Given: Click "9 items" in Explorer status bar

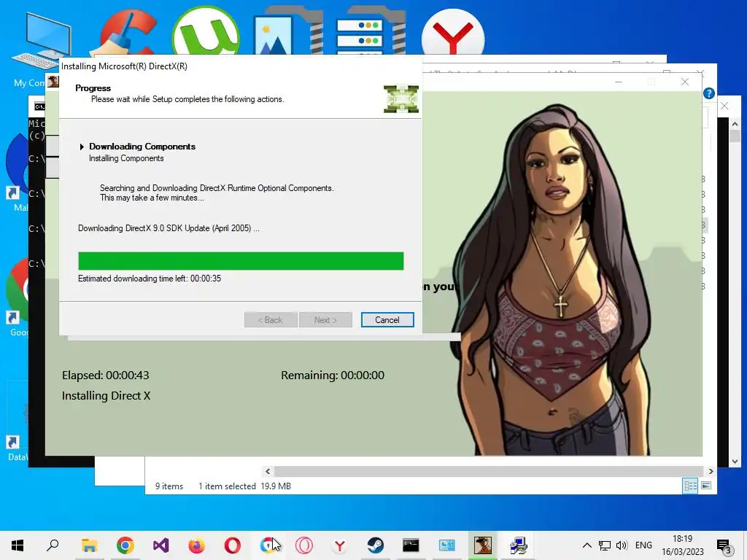Looking at the screenshot, I should coord(169,486).
